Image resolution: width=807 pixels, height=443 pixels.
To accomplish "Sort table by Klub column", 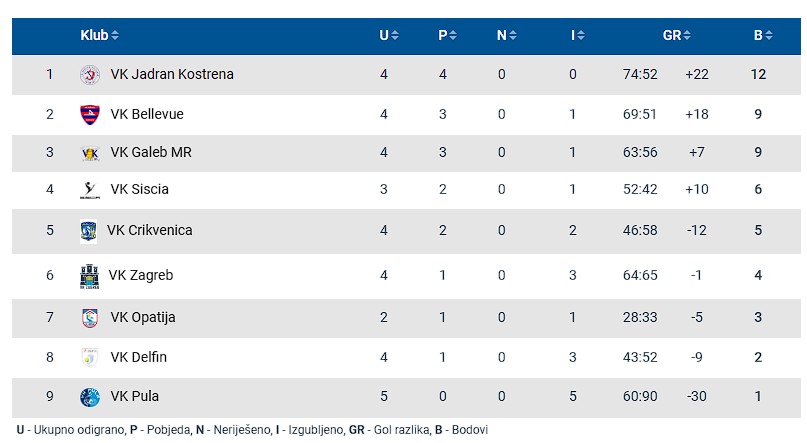I will coord(100,36).
